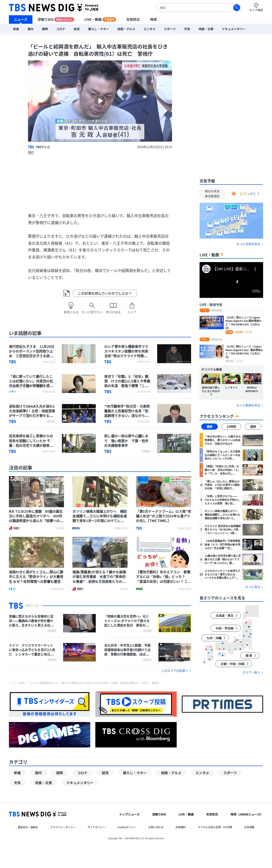272x868 pixels.
Task: Open the TBSインサイダーズ banner
Action: 50,704
